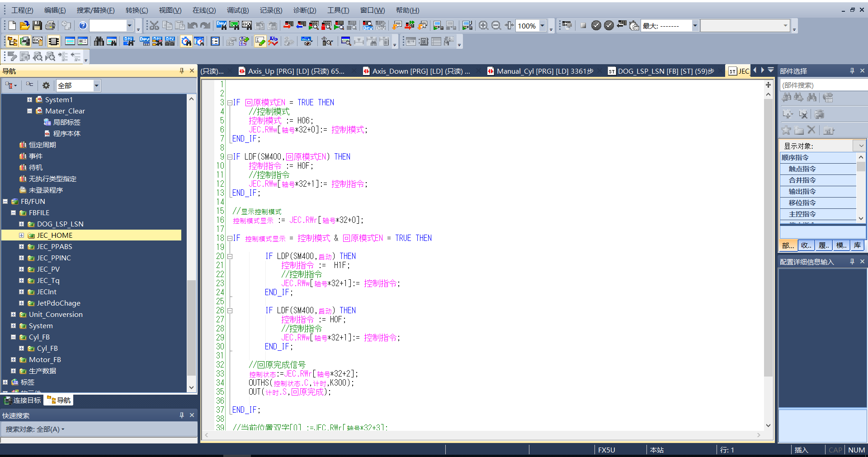Click the Zoom In magnifier icon
868x457 pixels.
click(483, 26)
